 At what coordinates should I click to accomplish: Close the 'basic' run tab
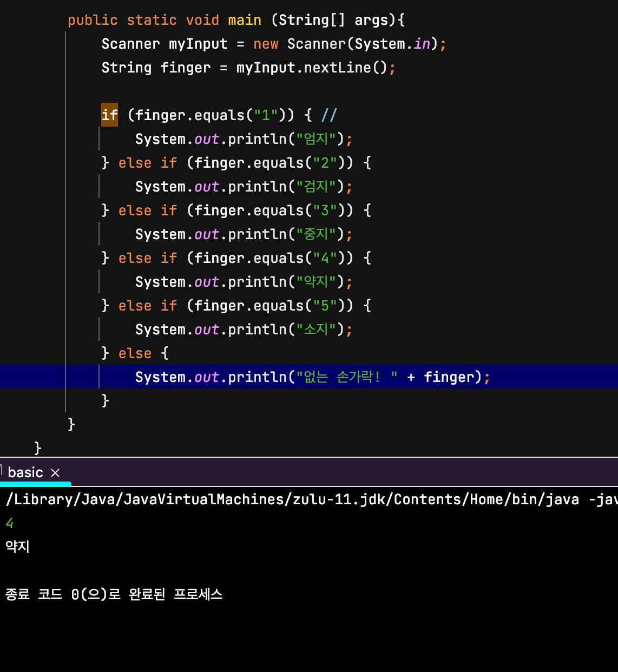click(55, 473)
